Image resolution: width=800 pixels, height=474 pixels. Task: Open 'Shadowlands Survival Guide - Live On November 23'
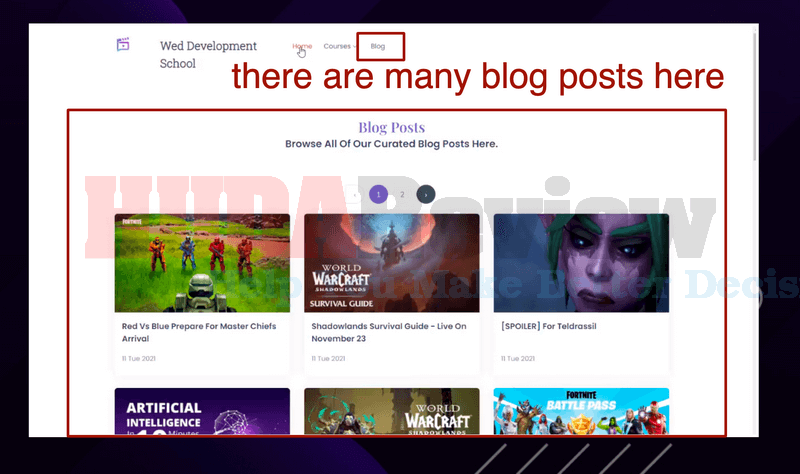[389, 332]
